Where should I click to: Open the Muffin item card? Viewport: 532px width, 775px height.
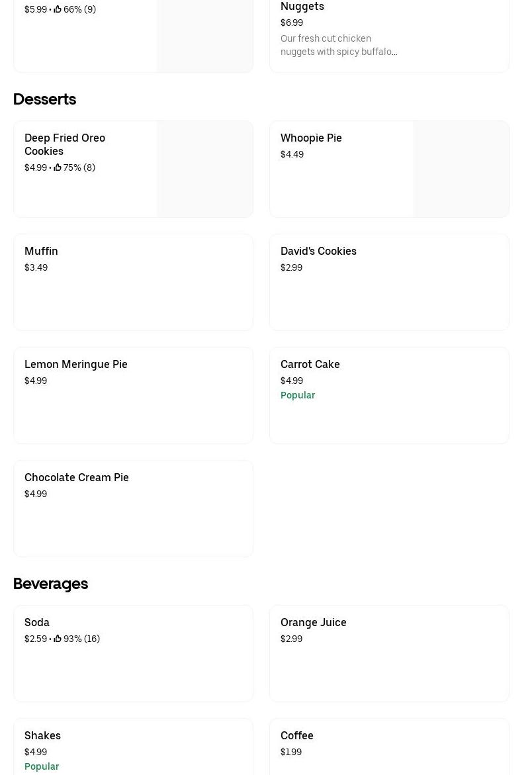pyautogui.click(x=133, y=282)
